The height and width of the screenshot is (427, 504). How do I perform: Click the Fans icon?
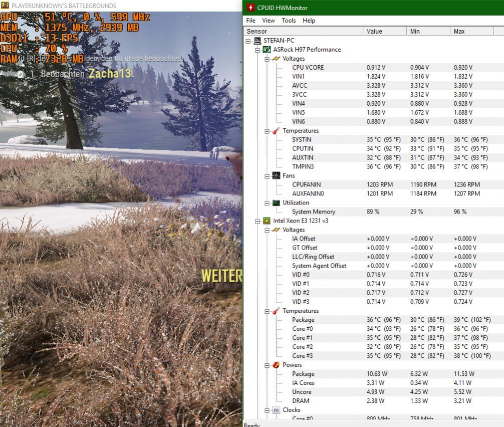tap(276, 175)
